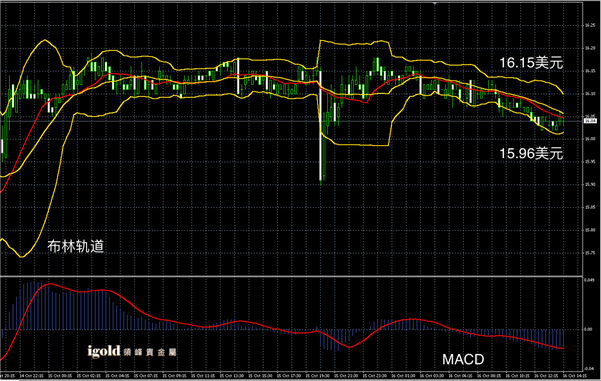The image size is (601, 381).
Task: Select the 布林轨道 Bollinger band label
Action: click(x=76, y=246)
